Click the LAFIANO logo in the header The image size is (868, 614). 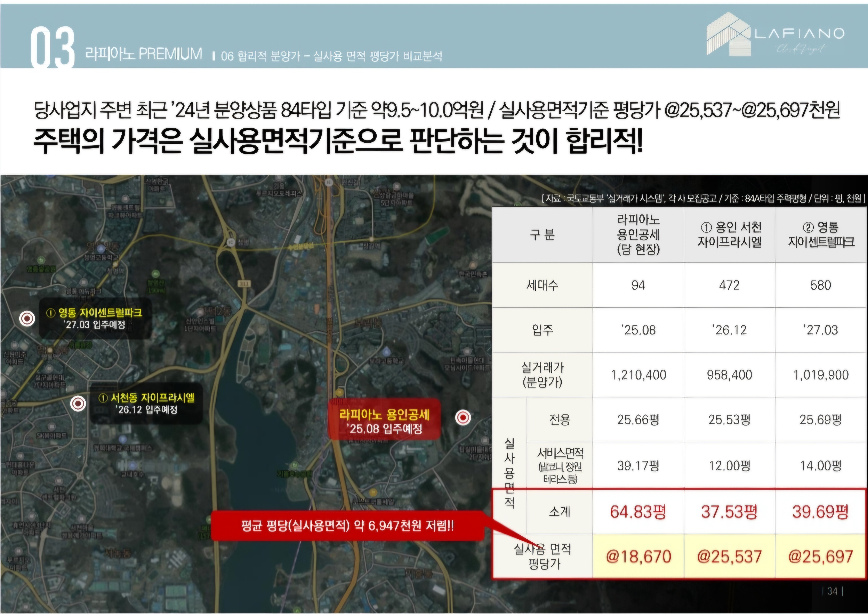[775, 34]
